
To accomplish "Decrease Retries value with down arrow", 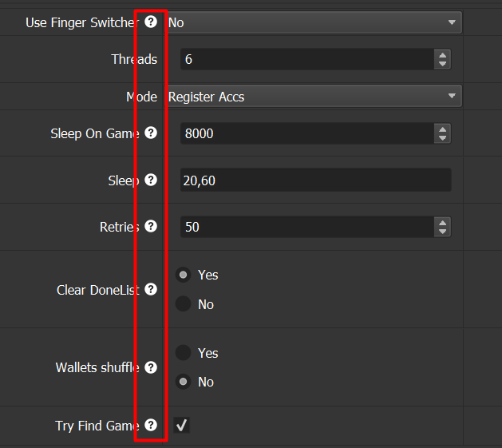I will click(442, 232).
